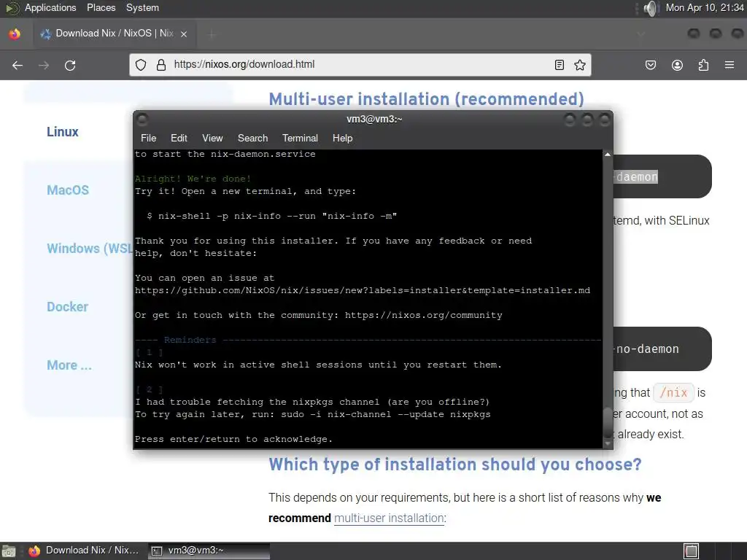This screenshot has height=560, width=747.
Task: Open the Save to Pocket icon
Action: (650, 65)
